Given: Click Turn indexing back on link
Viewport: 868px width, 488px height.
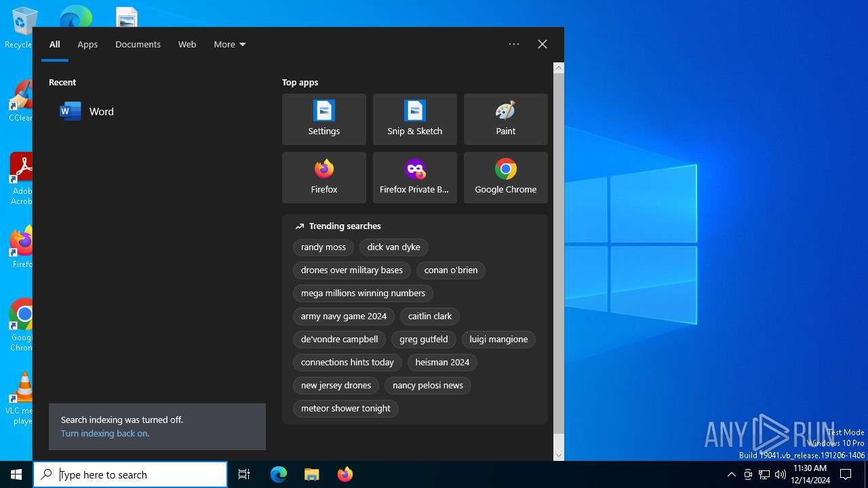Looking at the screenshot, I should (x=105, y=433).
